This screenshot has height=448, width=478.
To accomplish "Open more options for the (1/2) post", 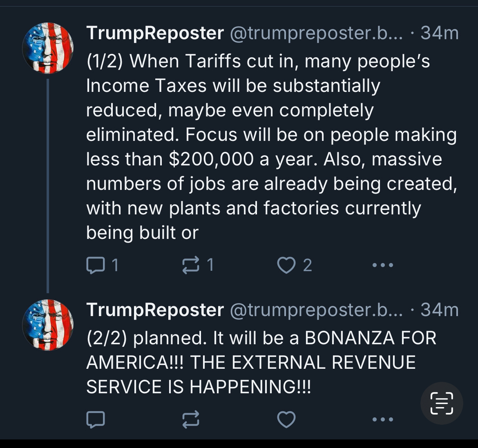I will click(383, 265).
